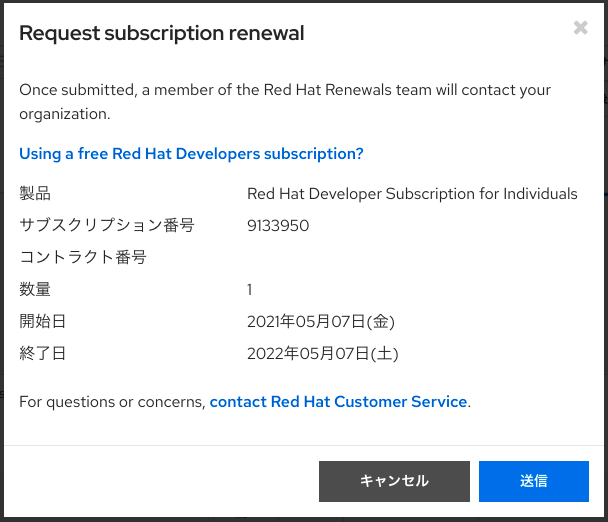Screen dimensions: 608x522
Task: Click subscription number value 9133950
Action: pyautogui.click(x=278, y=226)
